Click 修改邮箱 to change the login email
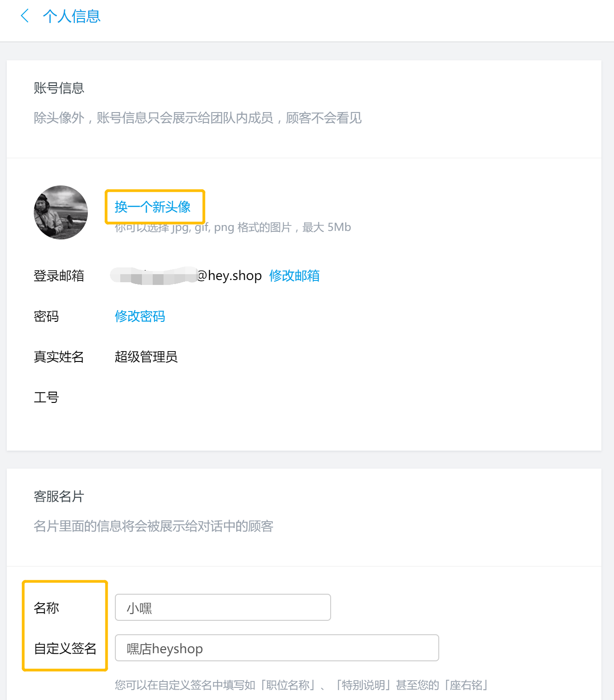614x700 pixels. [x=294, y=275]
